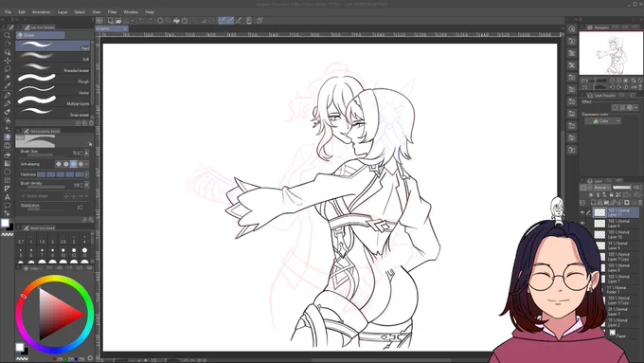Choose the Soft eraser sub tool
This screenshot has height=363, width=644.
tap(53, 57)
